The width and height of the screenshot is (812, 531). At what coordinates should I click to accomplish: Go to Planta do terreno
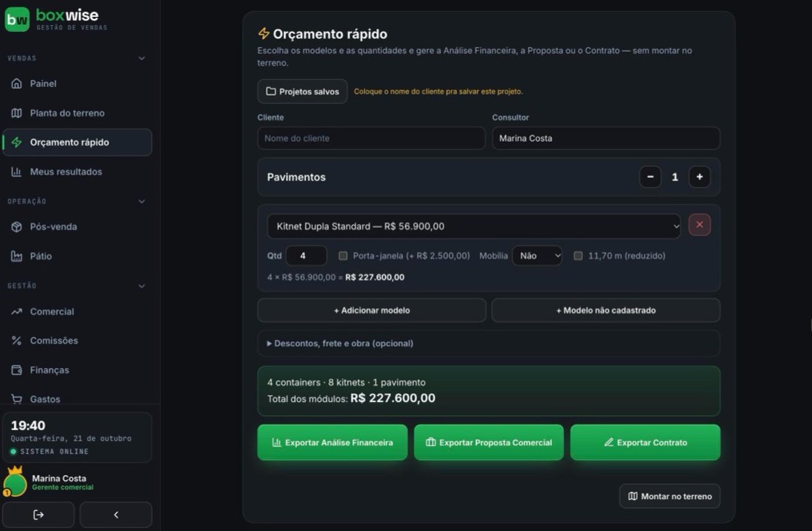(x=78, y=113)
